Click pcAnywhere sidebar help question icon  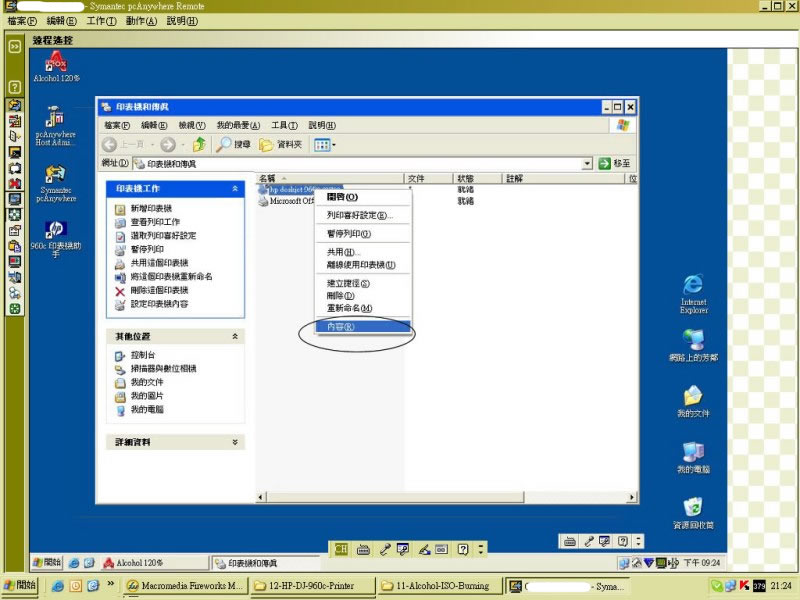click(15, 87)
